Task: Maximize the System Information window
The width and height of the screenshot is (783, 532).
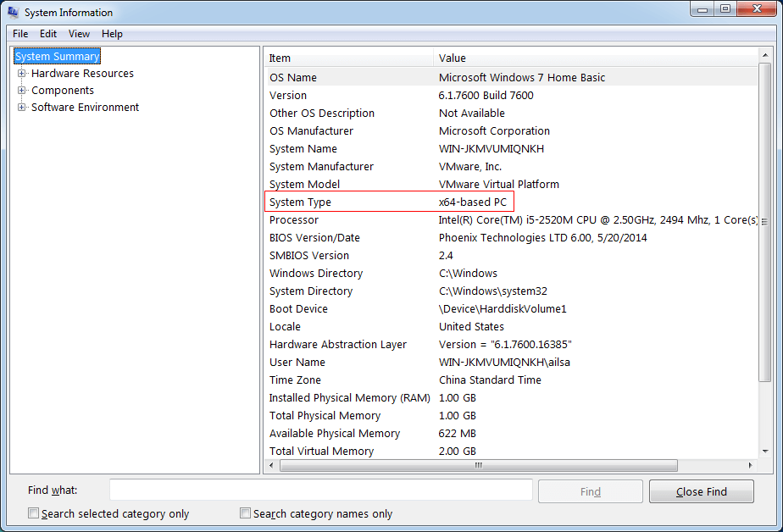Action: coord(725,9)
